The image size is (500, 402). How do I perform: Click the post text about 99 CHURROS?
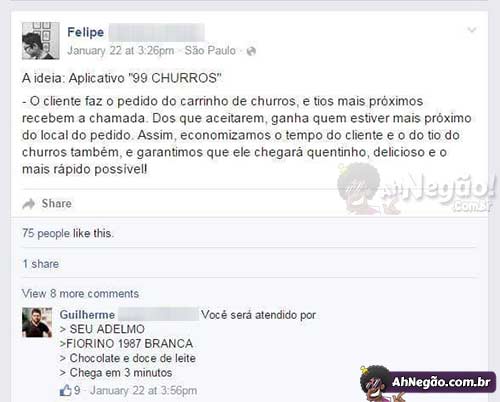pos(247,124)
